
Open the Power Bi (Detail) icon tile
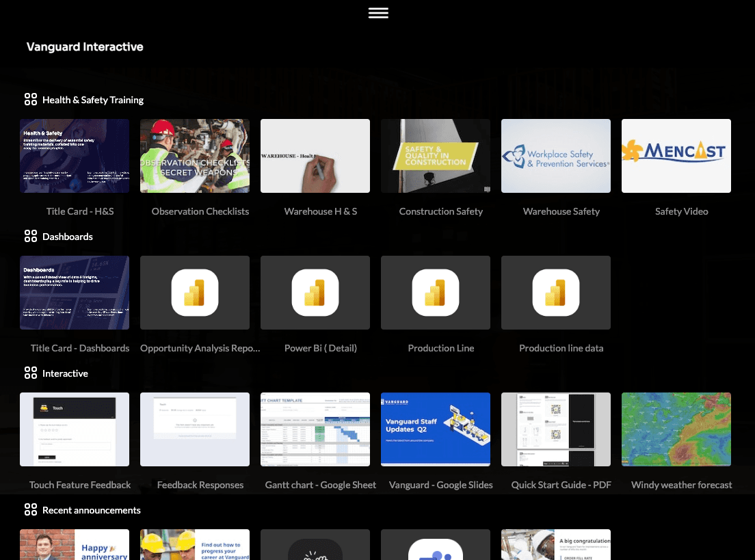coord(315,292)
